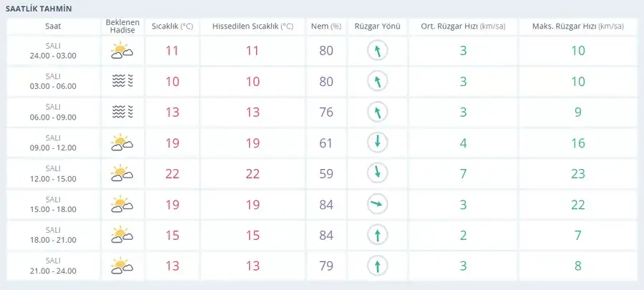Click the east-pointing wind arrow for 15.00 - 18.00
The image size is (644, 290).
(x=377, y=204)
